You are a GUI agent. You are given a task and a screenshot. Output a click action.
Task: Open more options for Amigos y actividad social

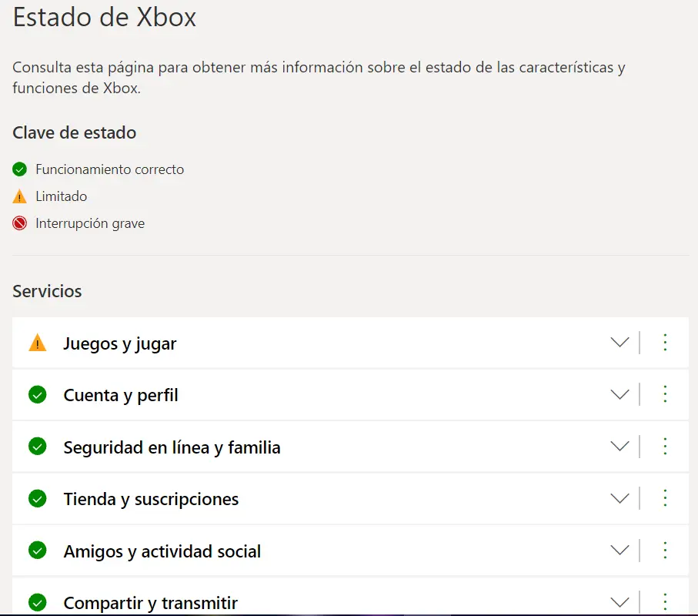point(665,550)
